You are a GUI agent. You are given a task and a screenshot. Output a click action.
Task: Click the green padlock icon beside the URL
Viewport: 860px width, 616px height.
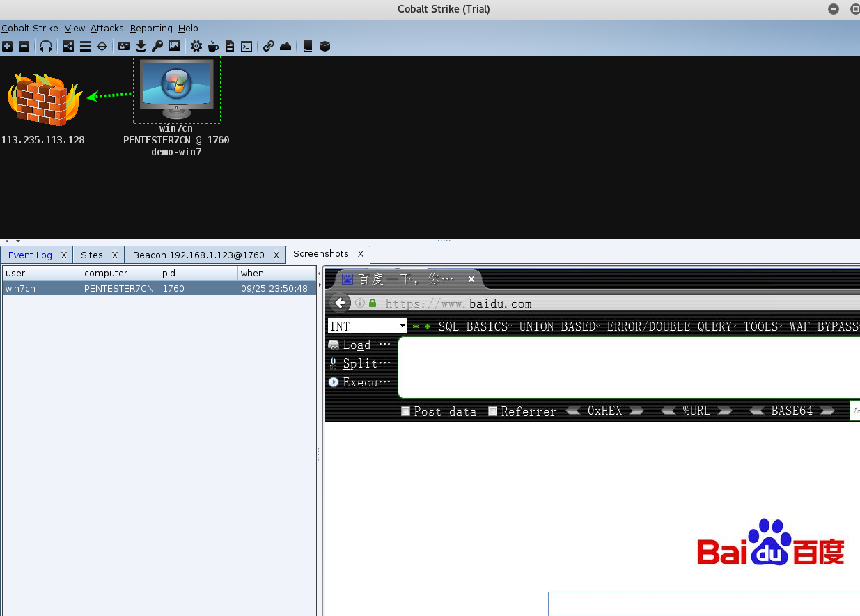coord(373,303)
